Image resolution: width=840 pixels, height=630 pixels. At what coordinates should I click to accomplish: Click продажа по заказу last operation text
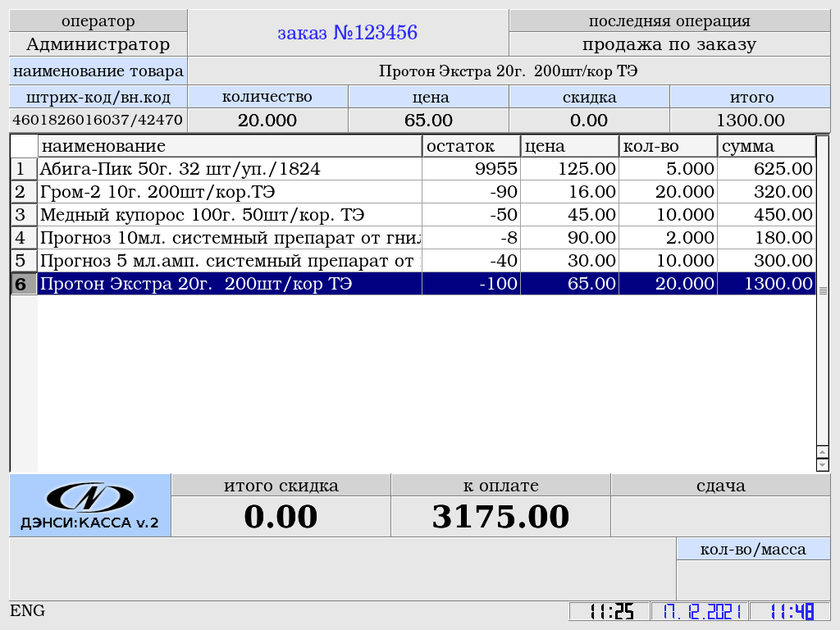[x=669, y=44]
